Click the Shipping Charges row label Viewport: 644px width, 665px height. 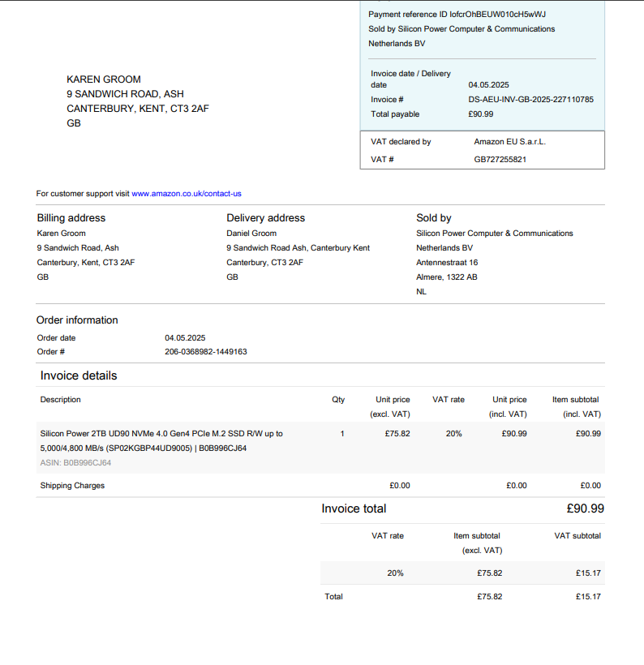point(72,486)
